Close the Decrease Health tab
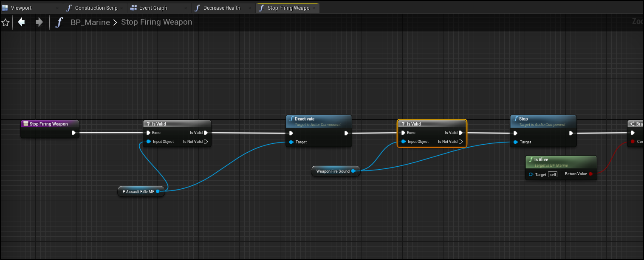This screenshot has width=644, height=260. (x=250, y=8)
